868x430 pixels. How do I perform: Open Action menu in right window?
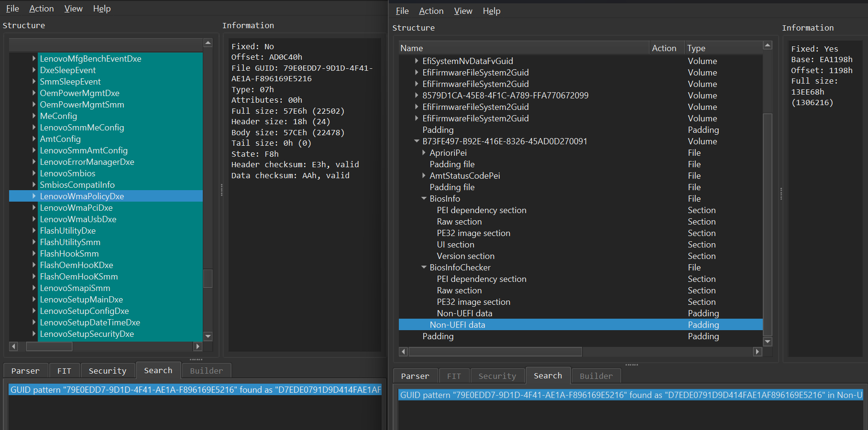point(431,11)
